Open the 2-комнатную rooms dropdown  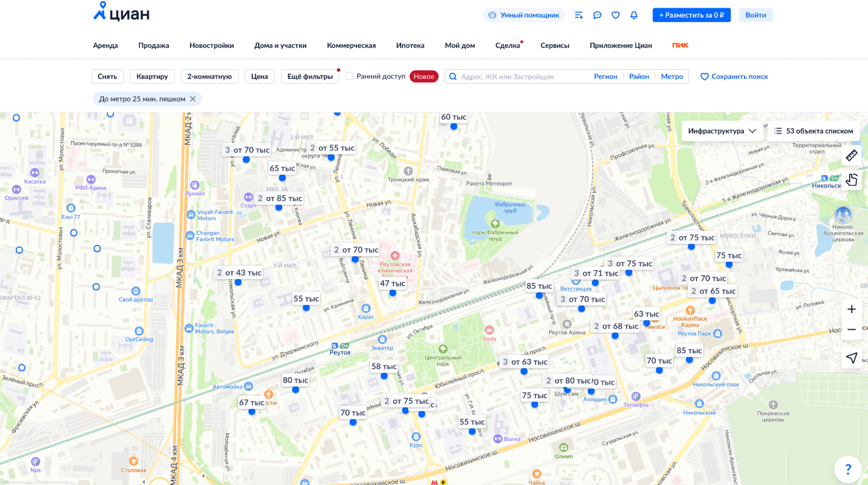click(x=209, y=76)
